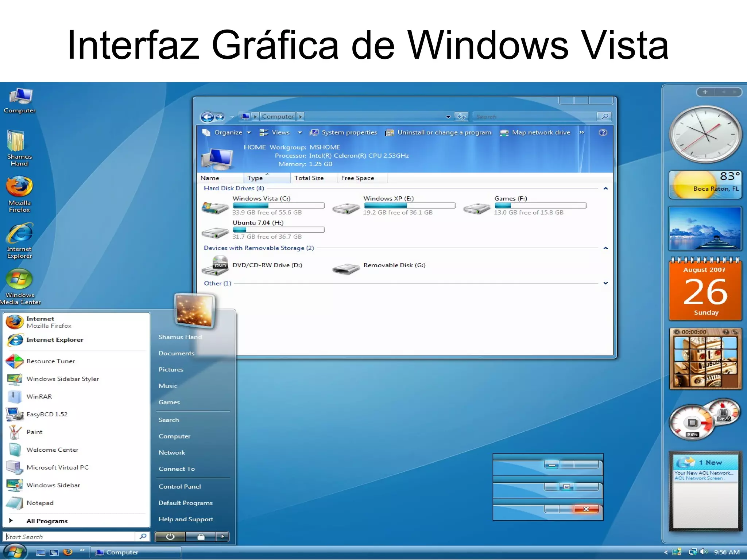The image size is (747, 560).
Task: Click the Back arrow in Computer window
Action: click(x=207, y=117)
